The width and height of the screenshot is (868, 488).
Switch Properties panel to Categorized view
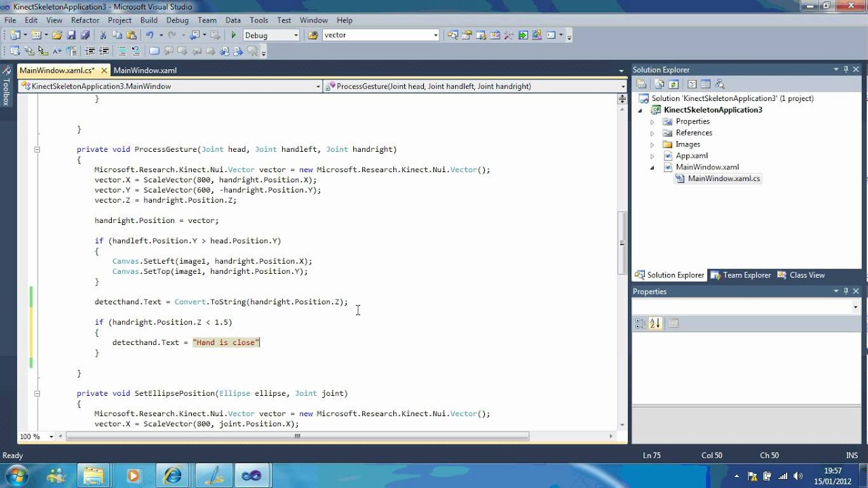[640, 323]
